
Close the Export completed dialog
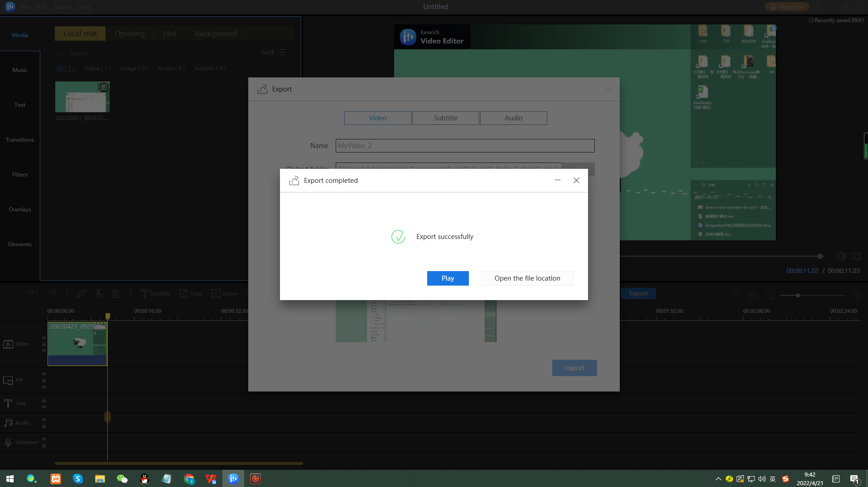[576, 180]
